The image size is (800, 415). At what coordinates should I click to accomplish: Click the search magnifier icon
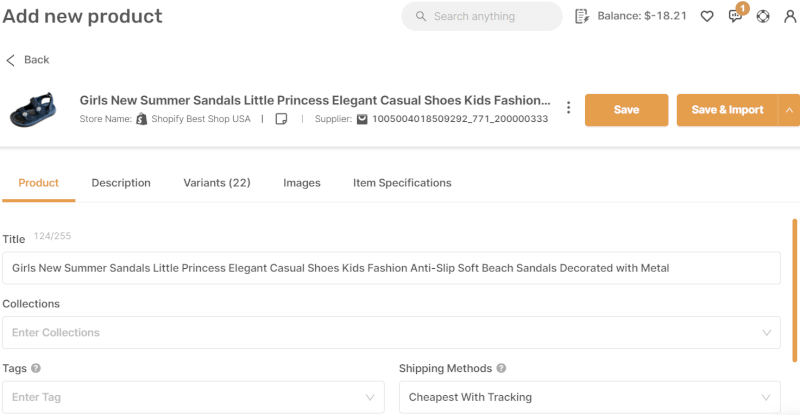pyautogui.click(x=420, y=16)
